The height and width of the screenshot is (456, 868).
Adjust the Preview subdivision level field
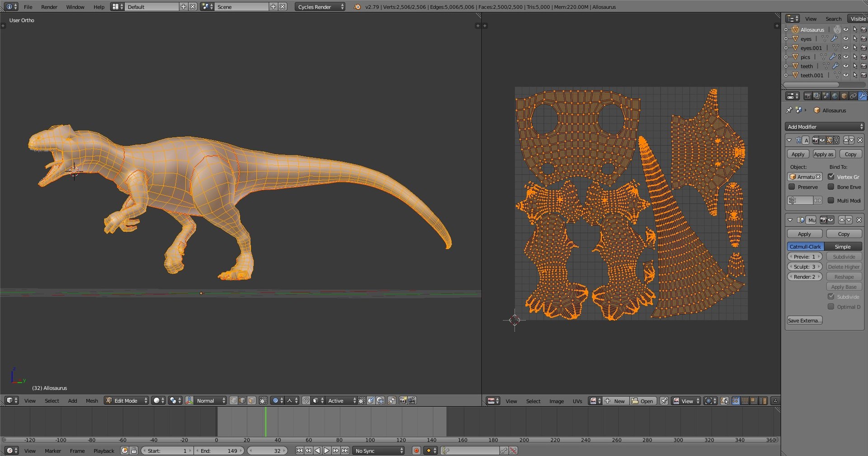(805, 257)
